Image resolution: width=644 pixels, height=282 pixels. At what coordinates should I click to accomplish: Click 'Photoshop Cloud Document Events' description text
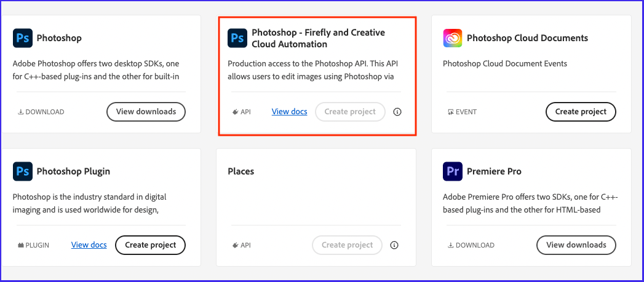click(x=505, y=64)
